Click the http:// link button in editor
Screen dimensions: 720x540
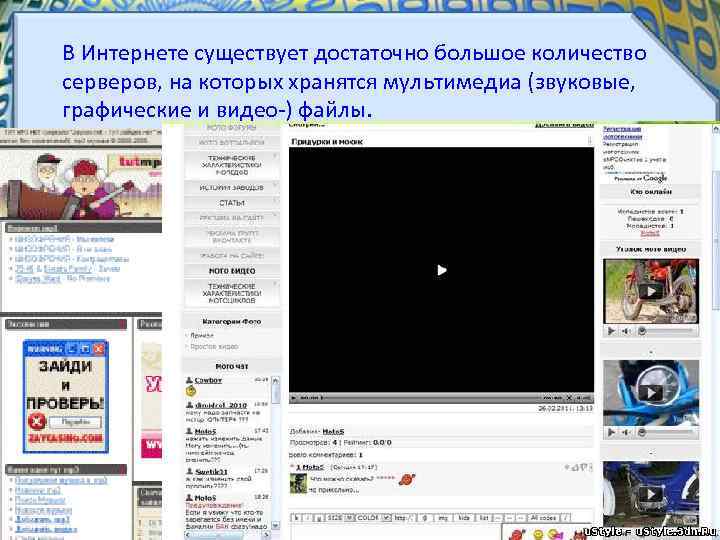[403, 518]
